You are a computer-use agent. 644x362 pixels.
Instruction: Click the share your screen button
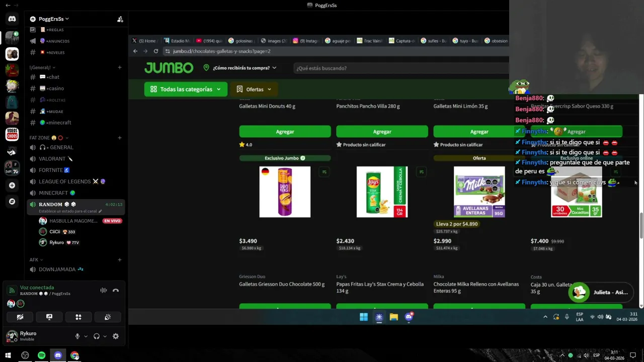tap(49, 317)
